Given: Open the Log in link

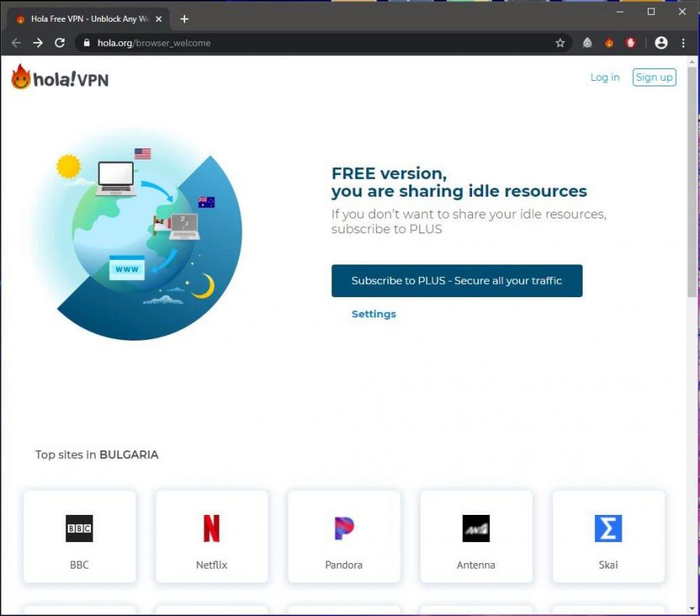Looking at the screenshot, I should click(x=604, y=77).
